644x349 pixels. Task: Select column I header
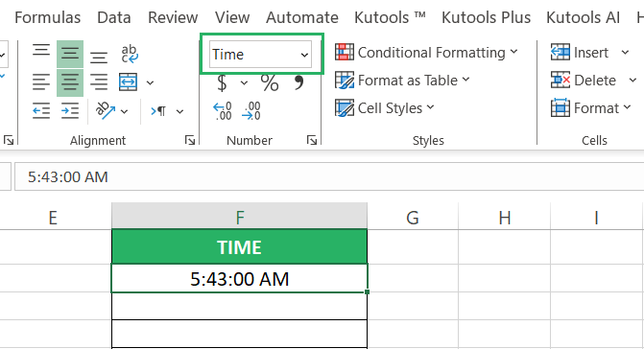pyautogui.click(x=596, y=217)
